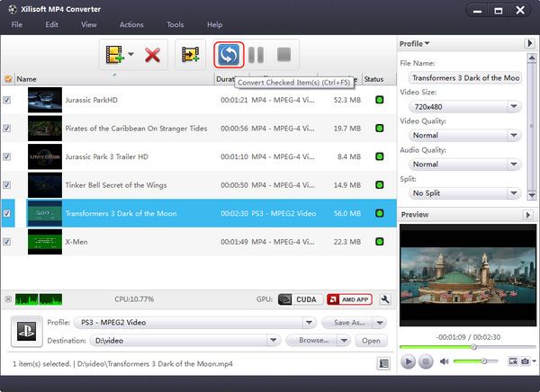Viewport: 540px width, 392px height.
Task: Click the Stop conversion button
Action: click(284, 54)
